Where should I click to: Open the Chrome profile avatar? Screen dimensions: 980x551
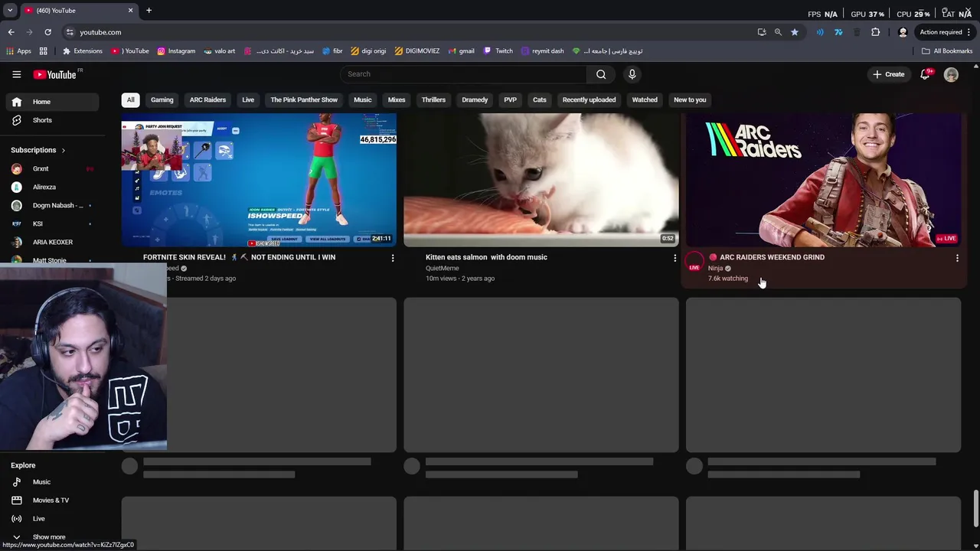pyautogui.click(x=903, y=32)
